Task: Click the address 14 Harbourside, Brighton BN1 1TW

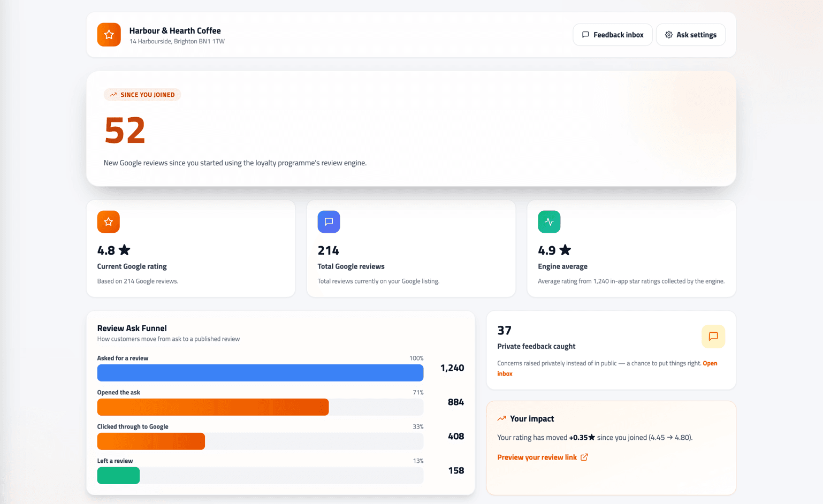Action: tap(177, 41)
